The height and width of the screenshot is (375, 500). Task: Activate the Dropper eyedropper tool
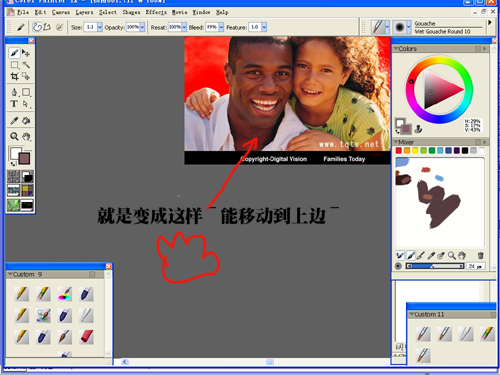14,121
